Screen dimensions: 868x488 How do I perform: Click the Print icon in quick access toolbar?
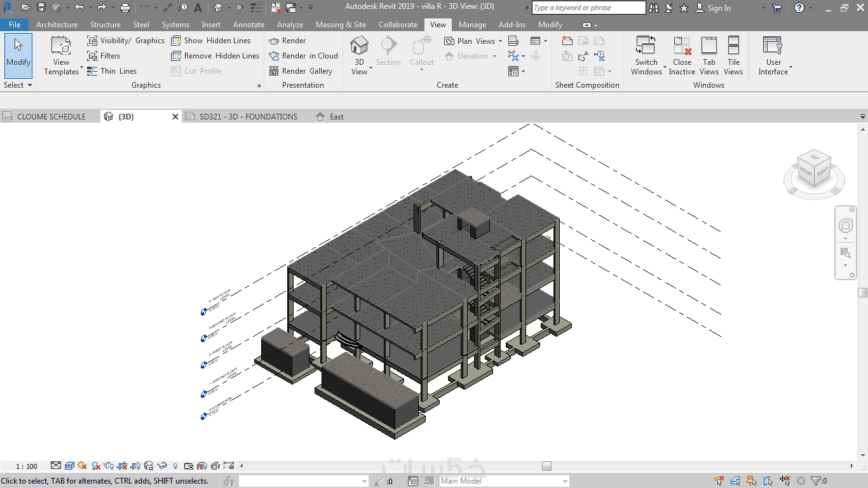tap(125, 8)
